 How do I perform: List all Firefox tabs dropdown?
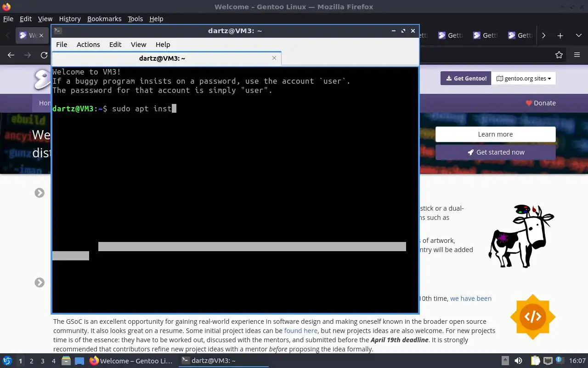579,35
